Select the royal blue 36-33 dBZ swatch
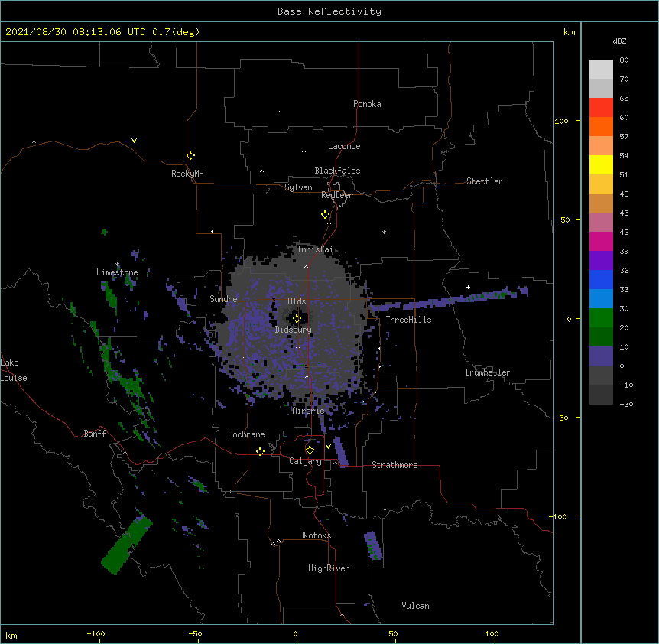Image resolution: width=659 pixels, height=644 pixels. click(x=601, y=280)
